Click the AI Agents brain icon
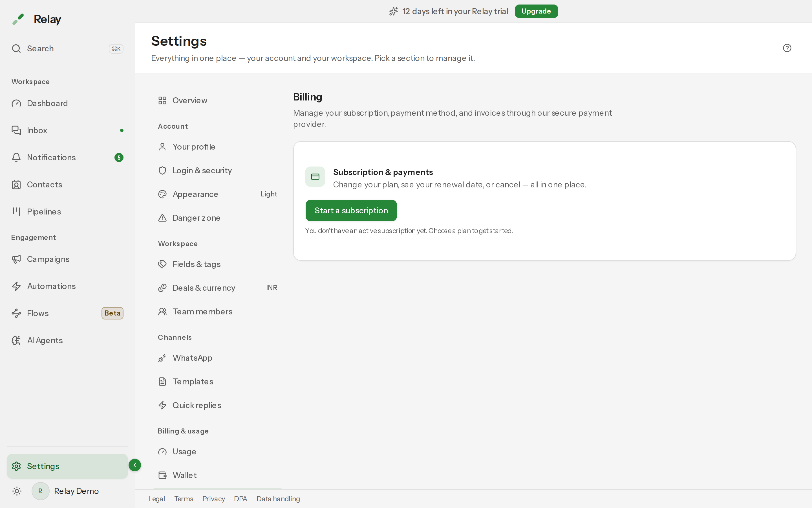This screenshot has height=508, width=812. [16, 341]
